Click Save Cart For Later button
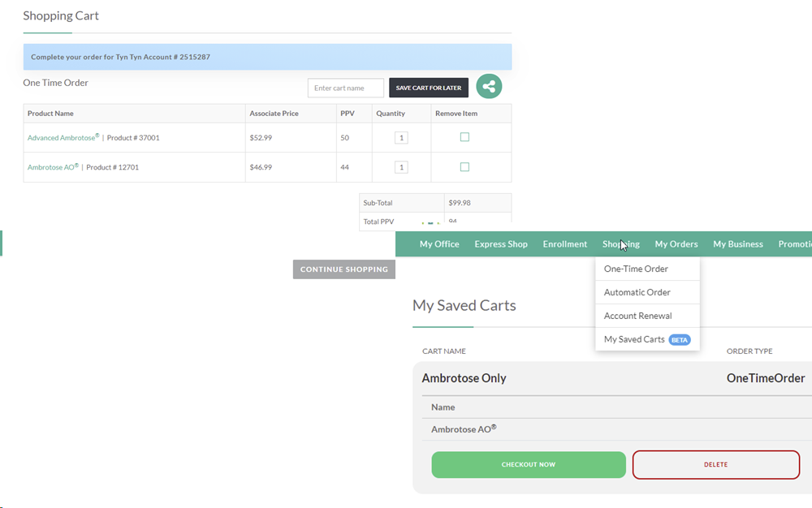 (428, 88)
